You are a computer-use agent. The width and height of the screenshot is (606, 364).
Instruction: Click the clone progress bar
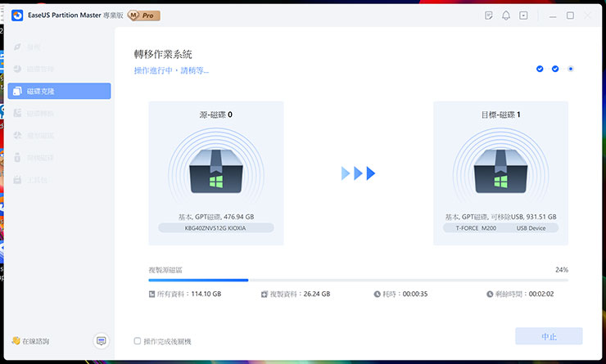pos(358,281)
